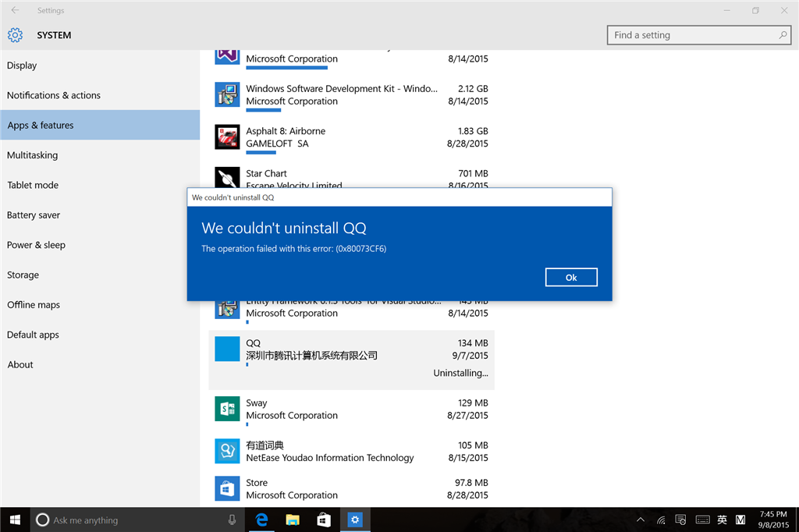Click the Uninstalling... status text
799x532 pixels.
point(460,373)
